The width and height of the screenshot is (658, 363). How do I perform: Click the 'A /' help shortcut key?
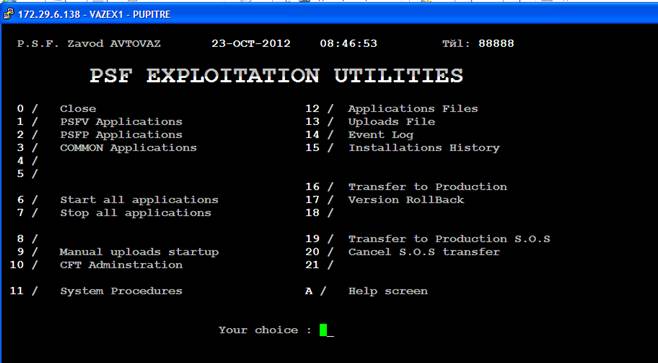pos(316,291)
